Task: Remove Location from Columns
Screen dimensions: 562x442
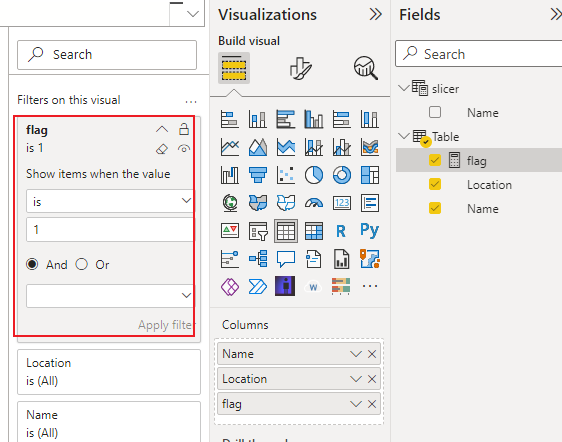Action: (x=372, y=379)
